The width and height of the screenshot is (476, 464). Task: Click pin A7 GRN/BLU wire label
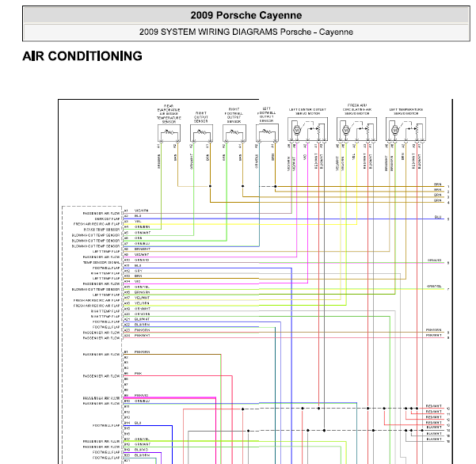pos(142,244)
